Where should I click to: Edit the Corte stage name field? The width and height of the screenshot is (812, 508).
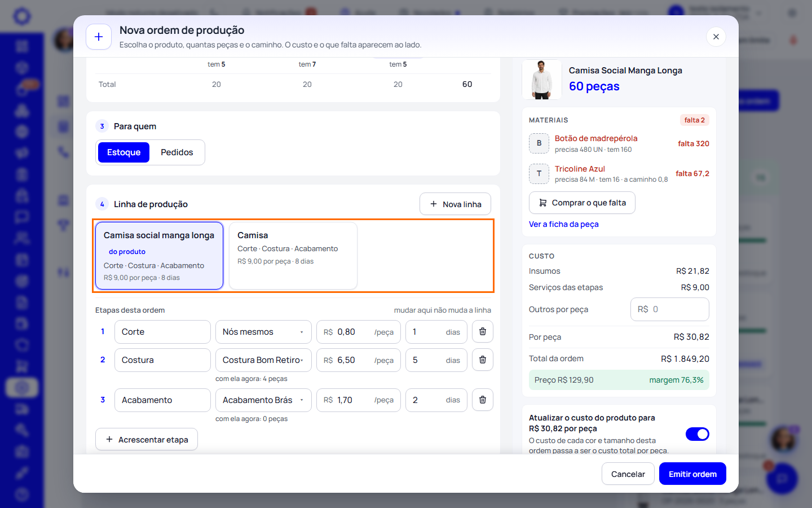click(x=162, y=332)
